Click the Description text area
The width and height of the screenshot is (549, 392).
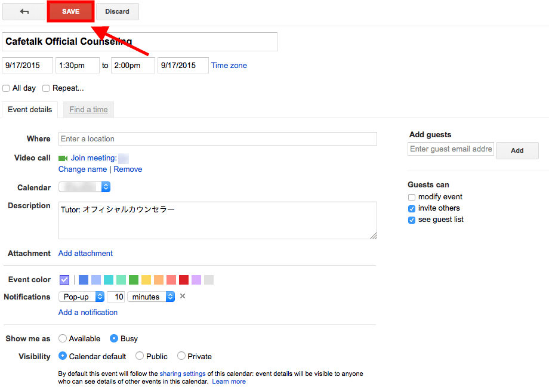click(x=218, y=221)
